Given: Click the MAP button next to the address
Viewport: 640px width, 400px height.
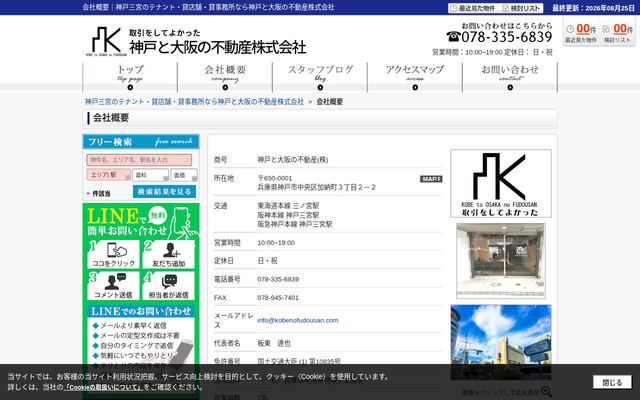Looking at the screenshot, I should pos(431,179).
